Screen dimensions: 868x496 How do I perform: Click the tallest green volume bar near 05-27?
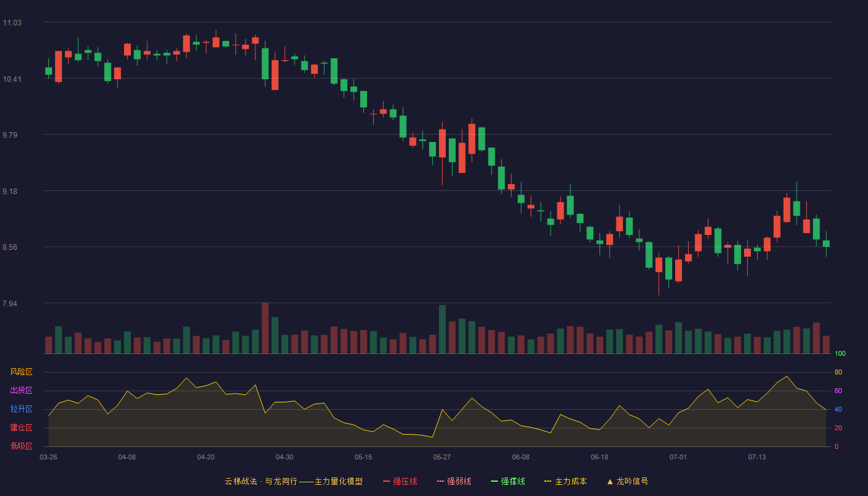(442, 329)
